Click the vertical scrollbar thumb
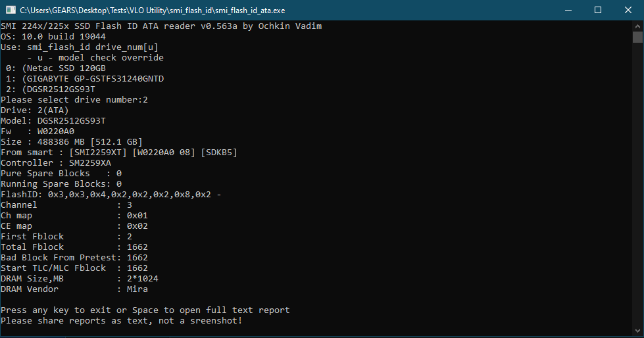This screenshot has width=644, height=338. coord(637,37)
